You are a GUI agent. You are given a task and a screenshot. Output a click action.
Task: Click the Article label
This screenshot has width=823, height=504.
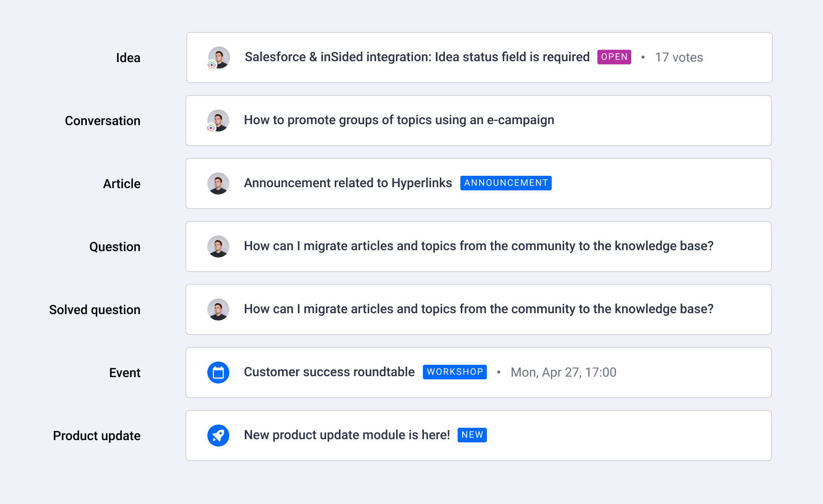tap(122, 184)
